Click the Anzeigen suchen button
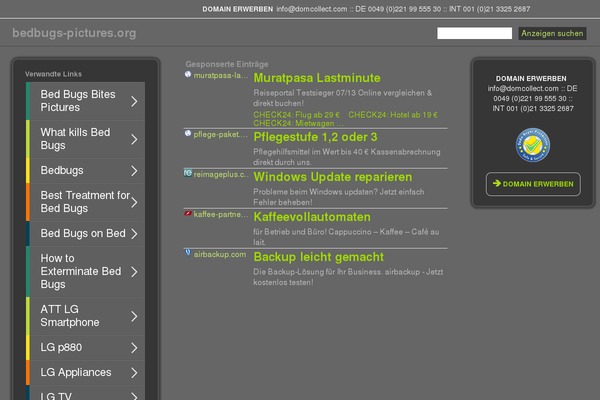 tap(552, 33)
